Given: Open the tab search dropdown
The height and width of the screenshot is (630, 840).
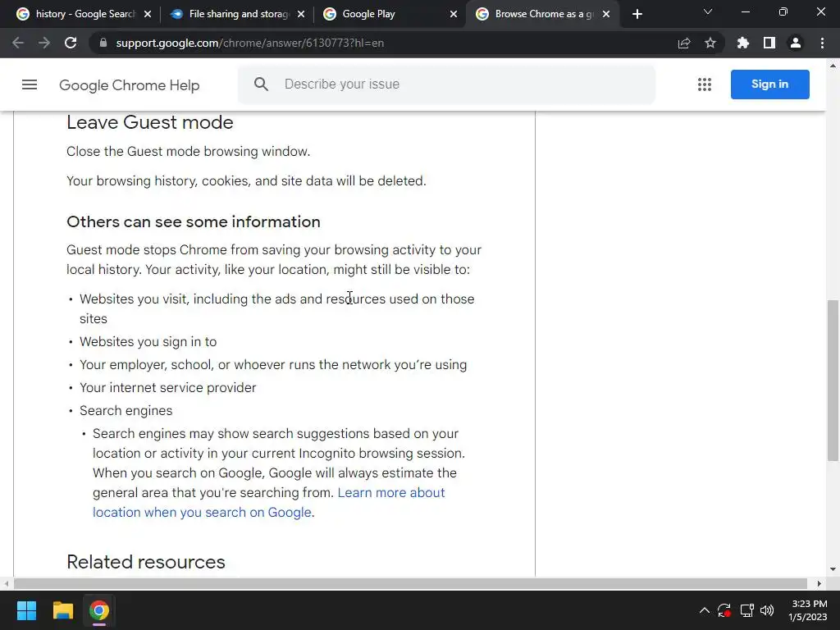Looking at the screenshot, I should point(708,11).
